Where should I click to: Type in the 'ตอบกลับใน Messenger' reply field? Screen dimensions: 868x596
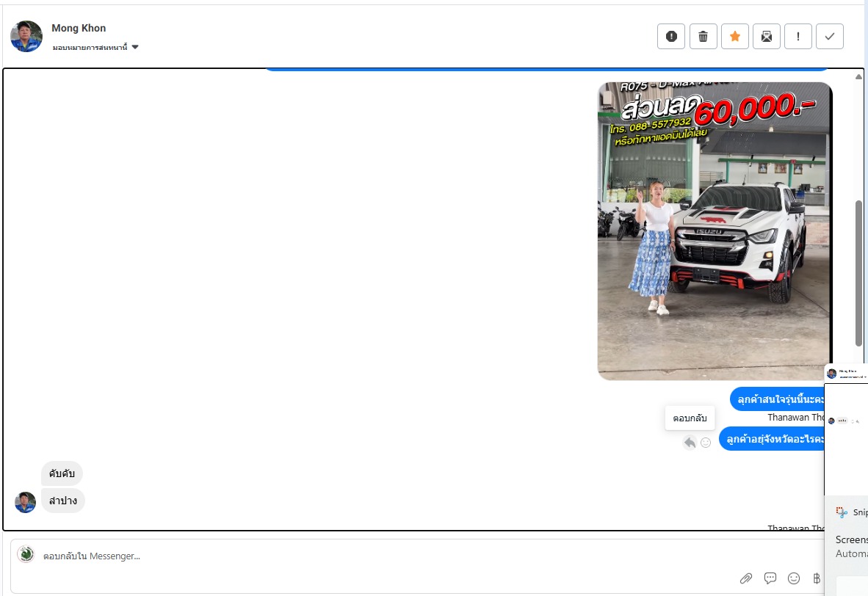coord(367,556)
